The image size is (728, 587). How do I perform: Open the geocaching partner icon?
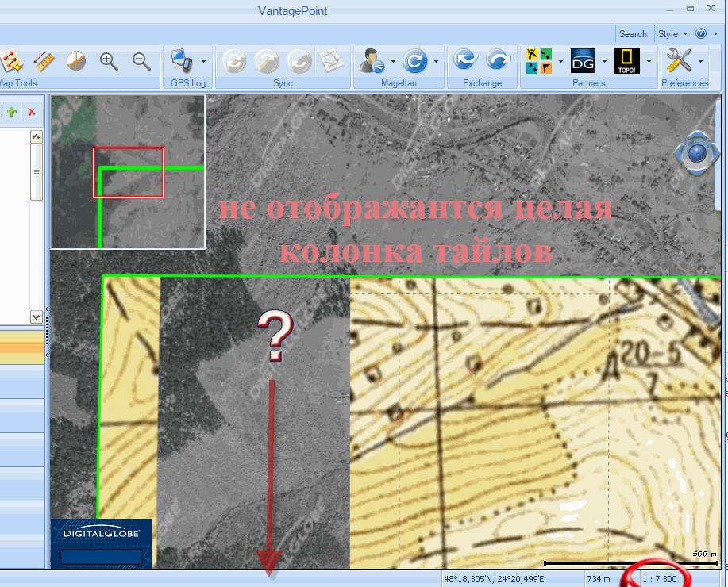[x=539, y=61]
